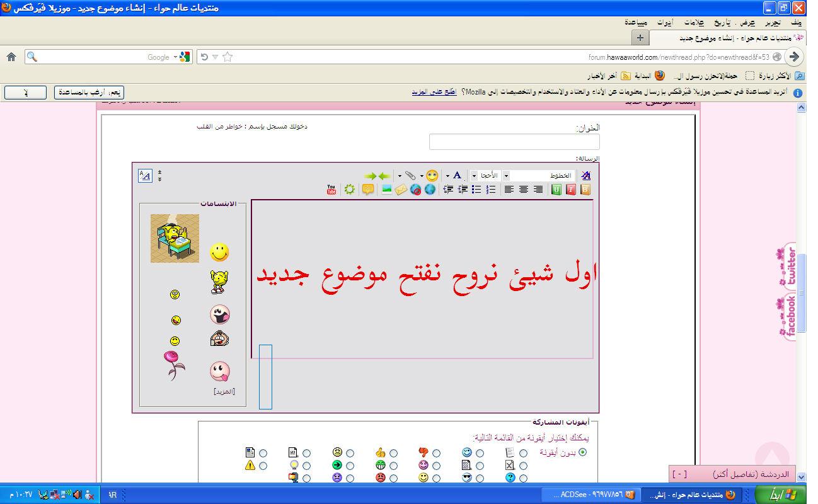Expand the smiley picker dropdown arrow
The image size is (818, 504).
pos(422,176)
